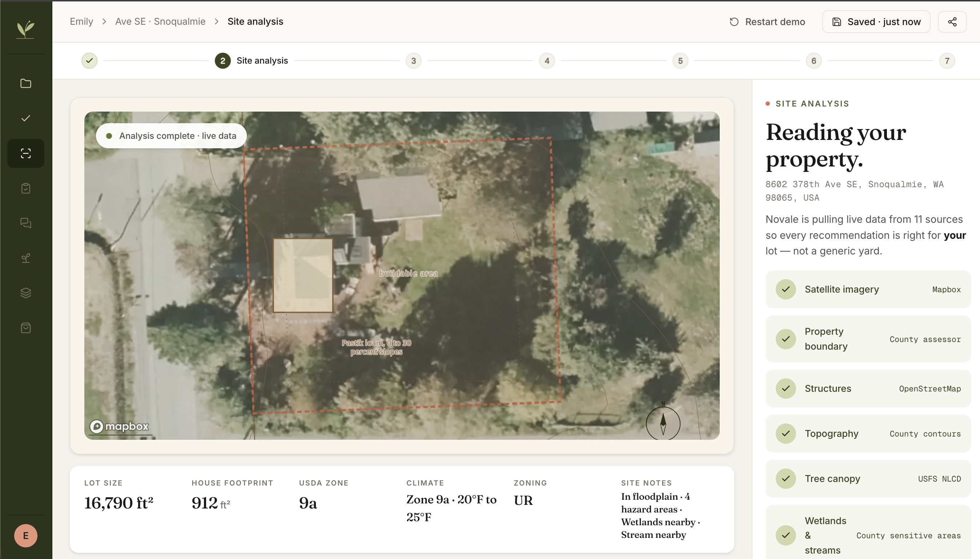
Task: Click the Structures check icon
Action: [786, 389]
